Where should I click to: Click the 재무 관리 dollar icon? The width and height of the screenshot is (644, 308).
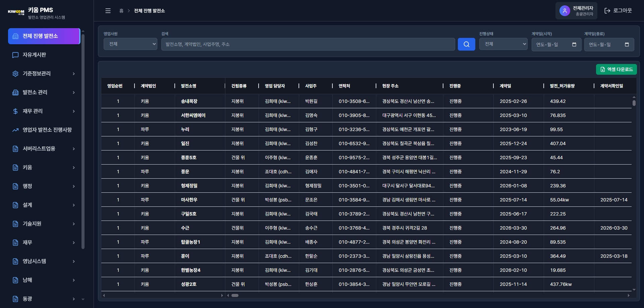coord(15,111)
